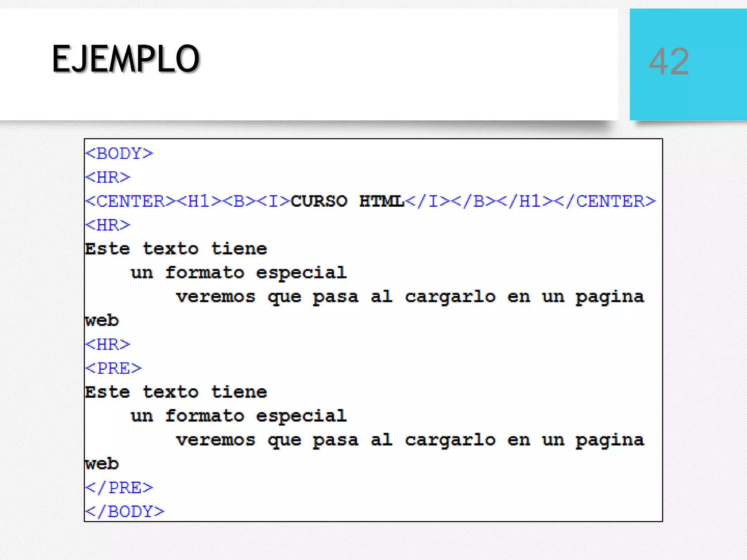
Task: Click the closing </BODY> tag
Action: (x=125, y=512)
